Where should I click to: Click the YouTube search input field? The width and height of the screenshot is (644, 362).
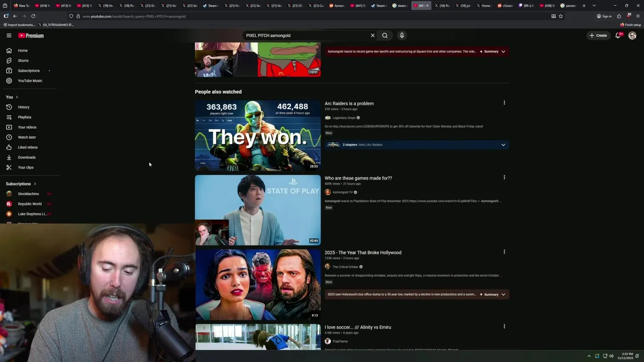[x=306, y=36]
